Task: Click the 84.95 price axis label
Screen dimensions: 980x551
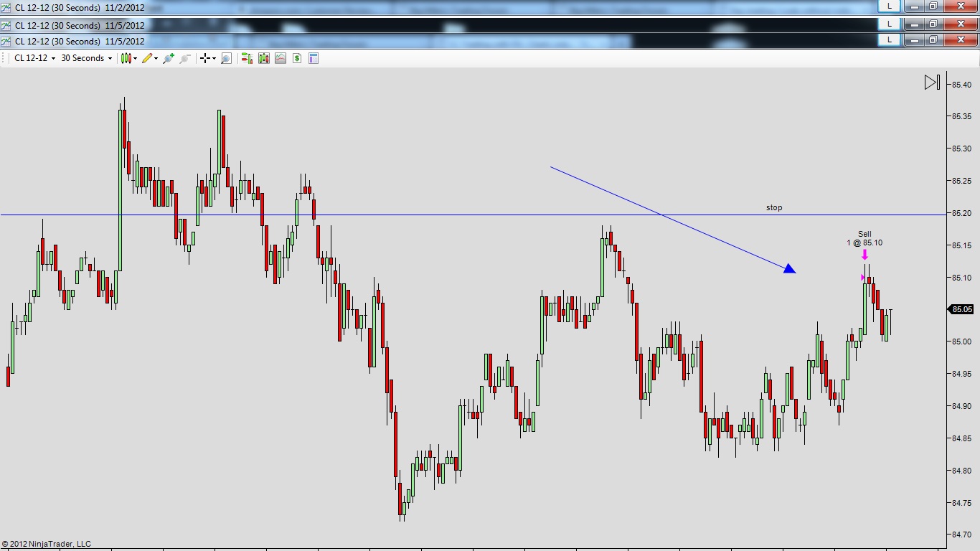Action: [962, 374]
